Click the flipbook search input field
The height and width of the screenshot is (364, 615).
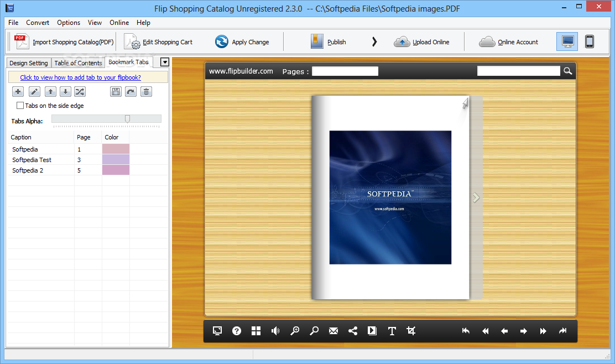[519, 71]
